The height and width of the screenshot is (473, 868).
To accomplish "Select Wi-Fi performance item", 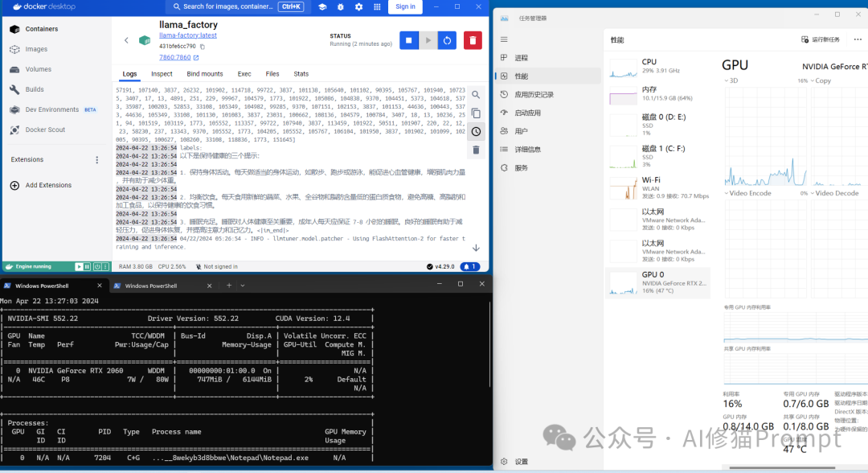I will coord(658,187).
